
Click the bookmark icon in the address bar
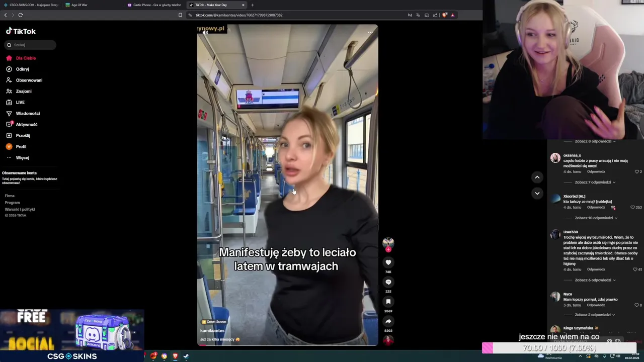click(180, 15)
